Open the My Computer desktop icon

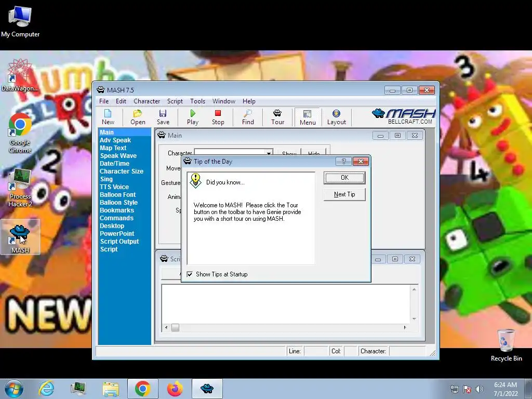20,22
